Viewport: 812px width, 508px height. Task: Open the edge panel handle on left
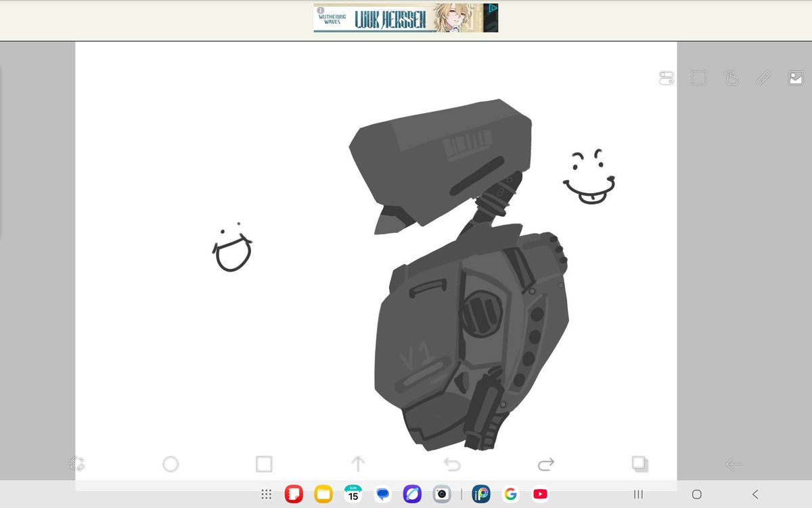coord(1,152)
